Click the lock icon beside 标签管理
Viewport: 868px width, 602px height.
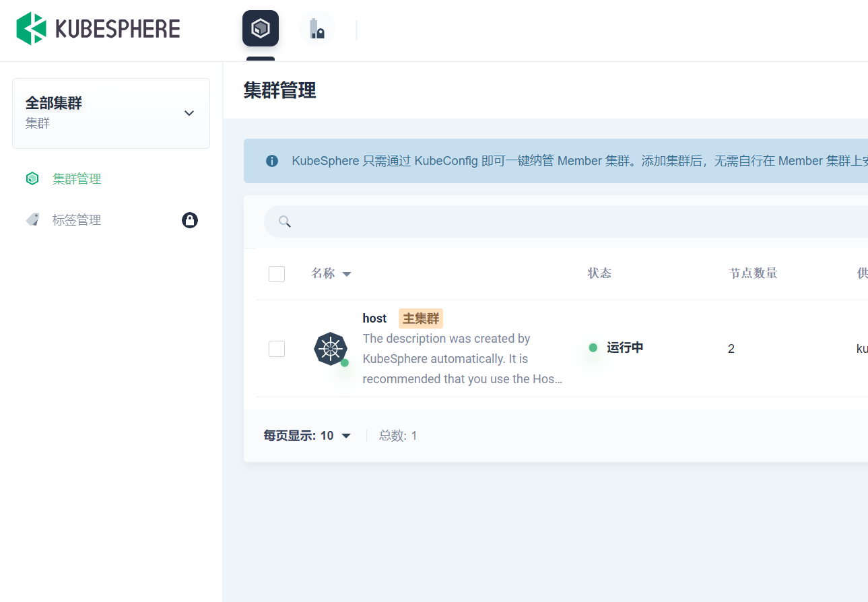tap(190, 220)
